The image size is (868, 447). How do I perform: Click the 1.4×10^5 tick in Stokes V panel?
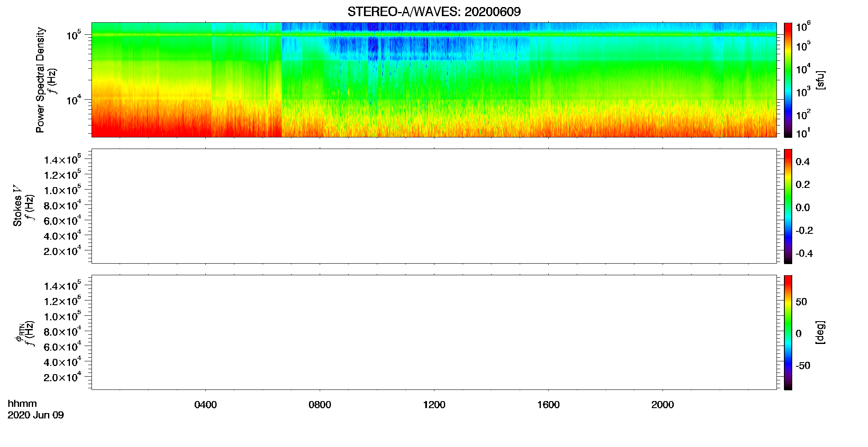[x=63, y=159]
